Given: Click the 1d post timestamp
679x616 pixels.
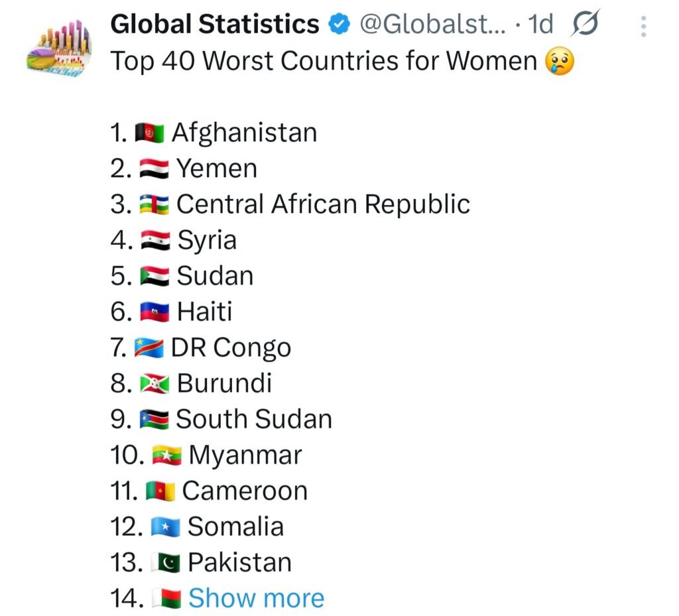Looking at the screenshot, I should pyautogui.click(x=540, y=25).
